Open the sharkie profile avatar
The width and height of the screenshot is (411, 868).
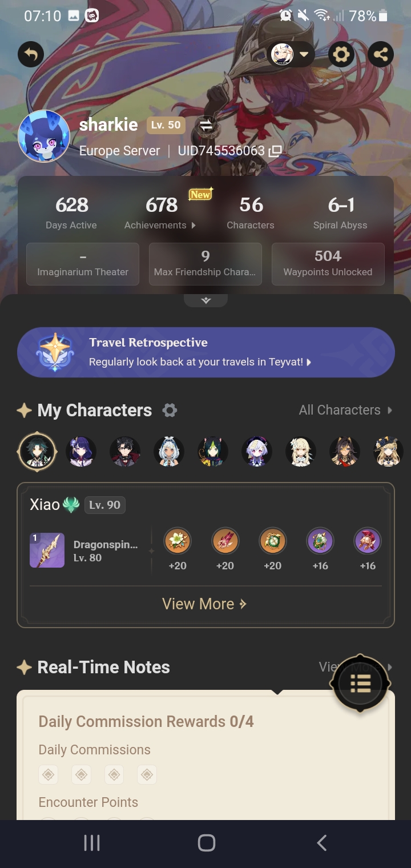point(44,136)
